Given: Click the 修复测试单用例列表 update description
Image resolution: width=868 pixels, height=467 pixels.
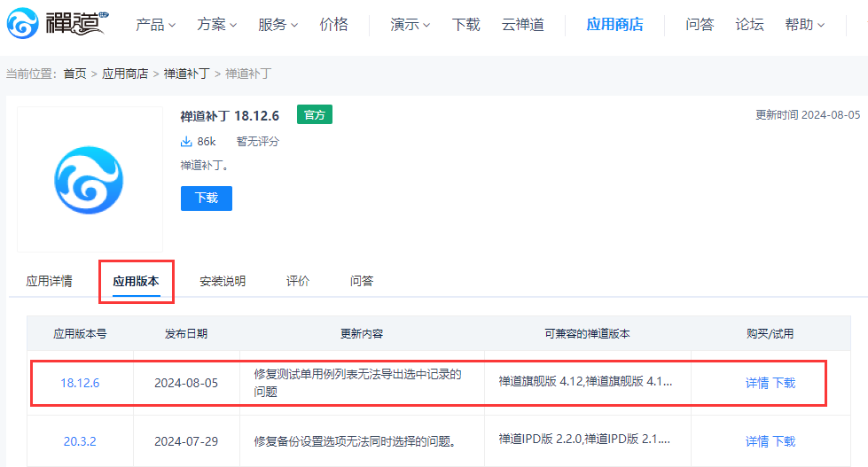Looking at the screenshot, I should (357, 383).
